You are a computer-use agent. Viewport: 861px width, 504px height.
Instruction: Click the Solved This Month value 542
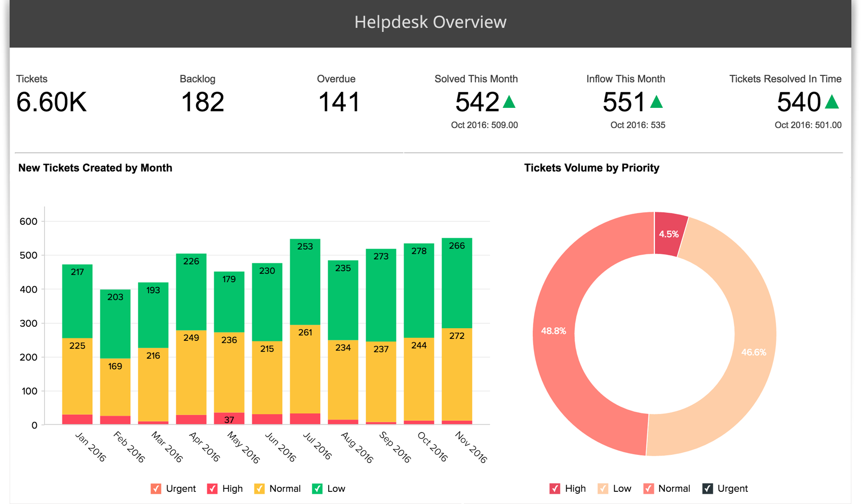[477, 102]
